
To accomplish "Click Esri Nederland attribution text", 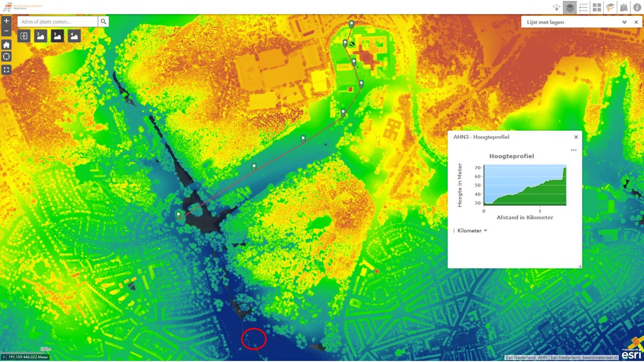I will (x=561, y=358).
